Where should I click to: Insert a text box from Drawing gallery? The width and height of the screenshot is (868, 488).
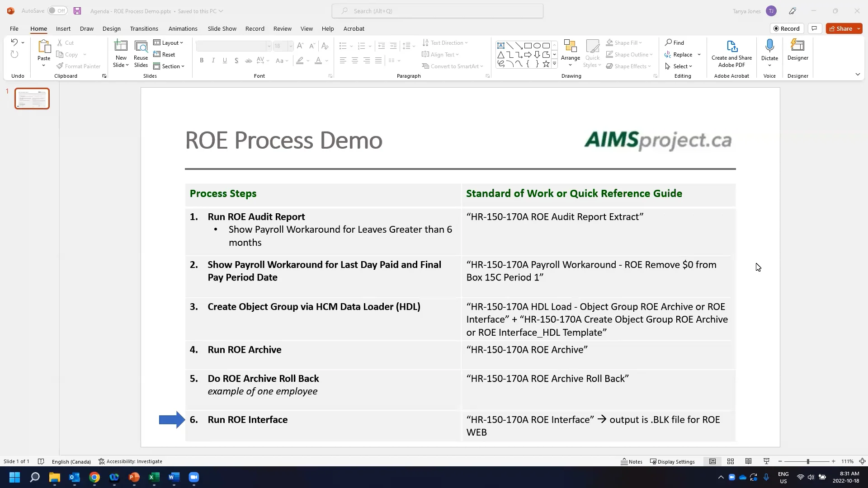point(500,45)
